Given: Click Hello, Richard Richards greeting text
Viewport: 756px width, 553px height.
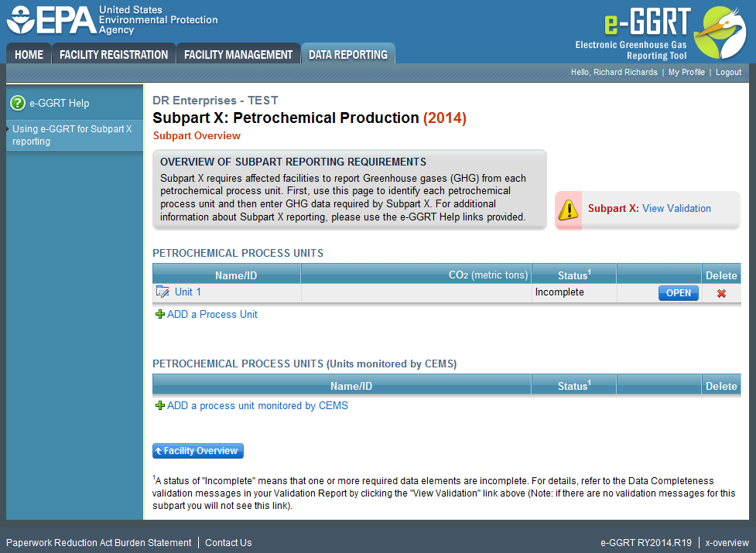Looking at the screenshot, I should pyautogui.click(x=614, y=72).
